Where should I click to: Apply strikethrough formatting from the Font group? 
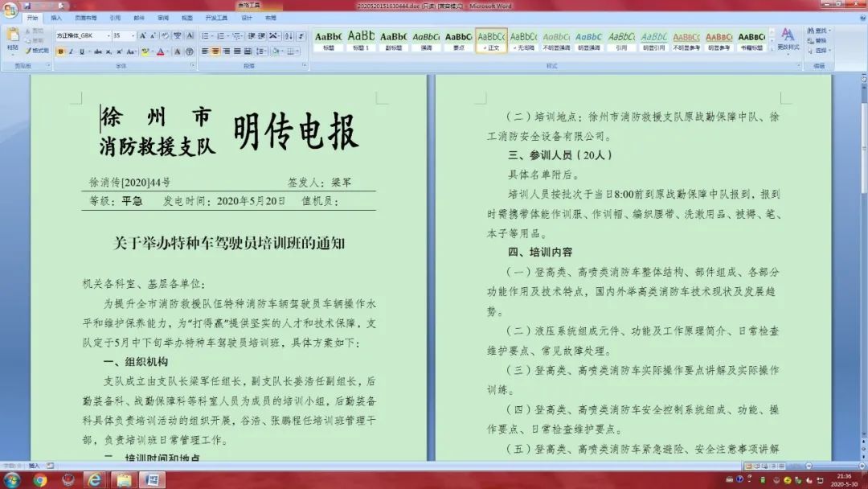coord(100,50)
